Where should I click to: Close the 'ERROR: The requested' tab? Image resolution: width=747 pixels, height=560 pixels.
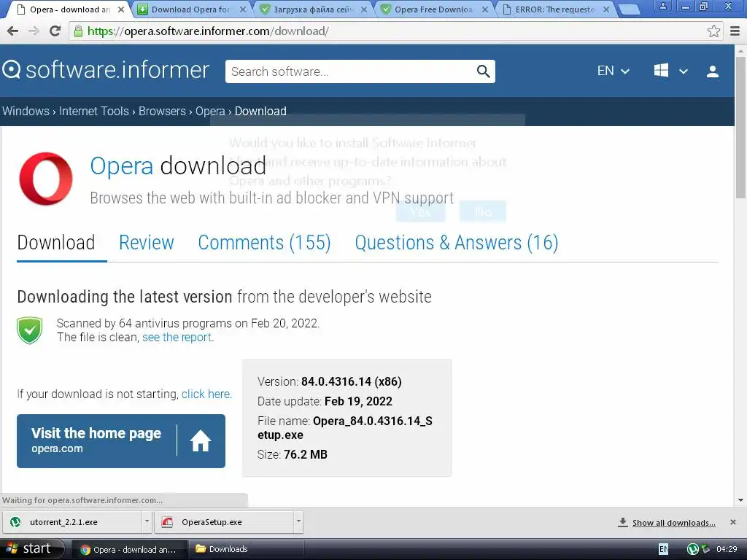click(606, 9)
